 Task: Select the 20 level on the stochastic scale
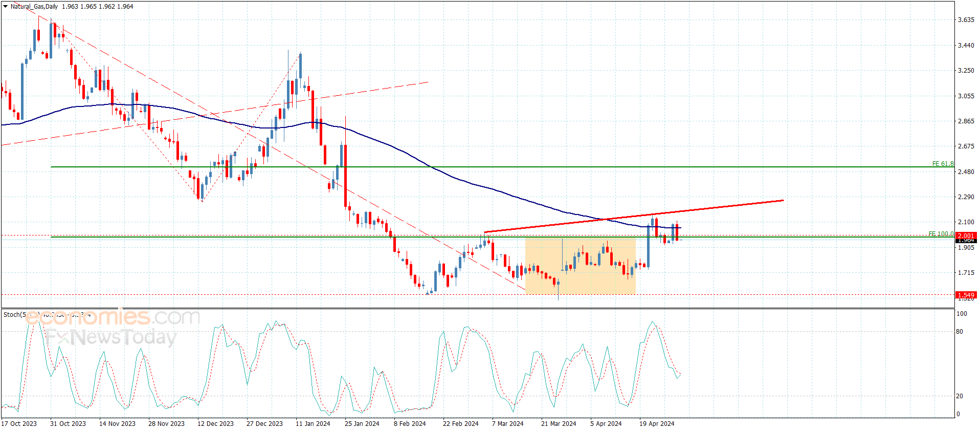960,396
